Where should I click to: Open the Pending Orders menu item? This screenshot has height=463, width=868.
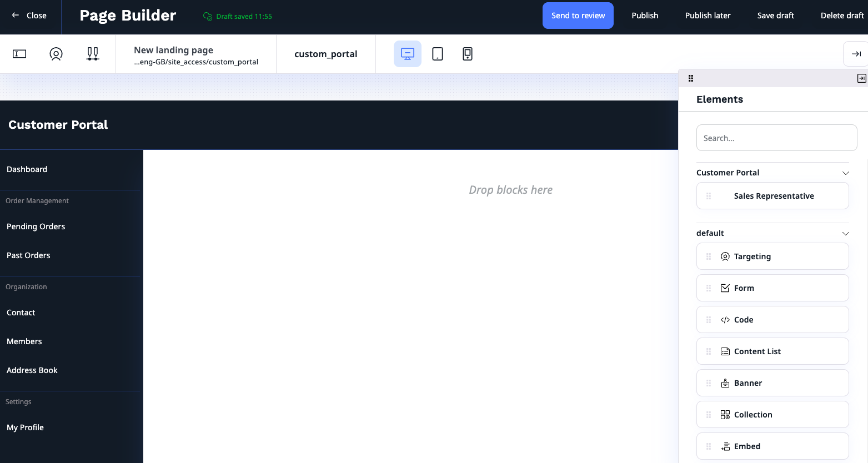[36, 227]
